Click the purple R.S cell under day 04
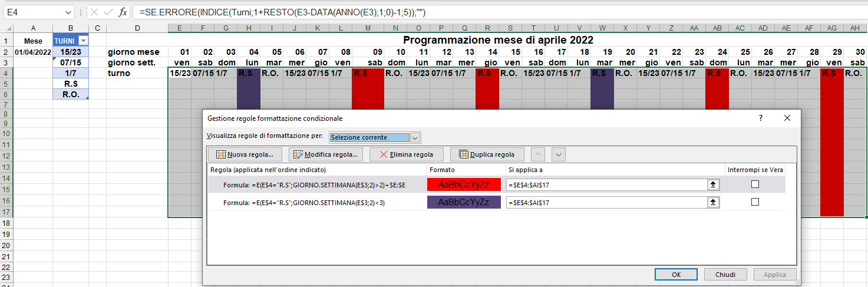Screen dimensions: 868x287 249,73
